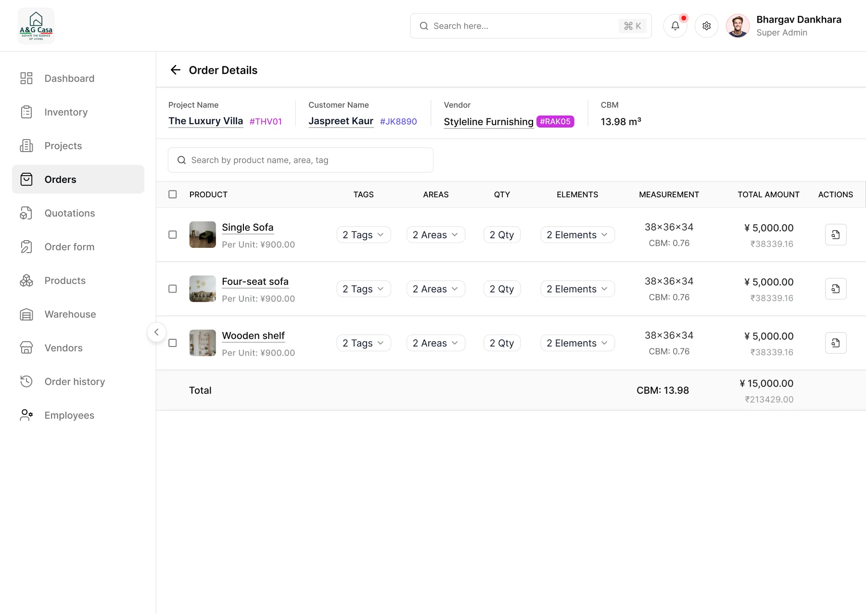Click the 2 Qty button for Four-seat sofa
Screen dimensions: 866x616
pyautogui.click(x=502, y=289)
